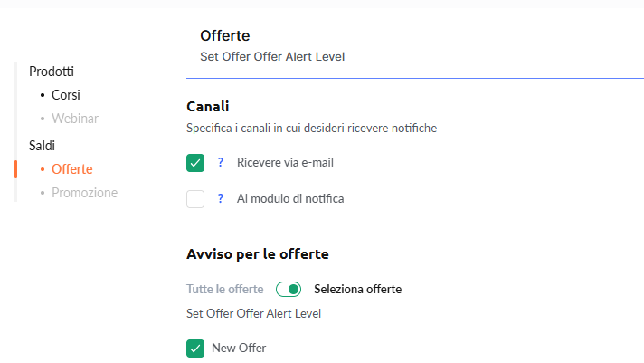Click the Tutte le offerte label
644x363 pixels.
coord(224,290)
